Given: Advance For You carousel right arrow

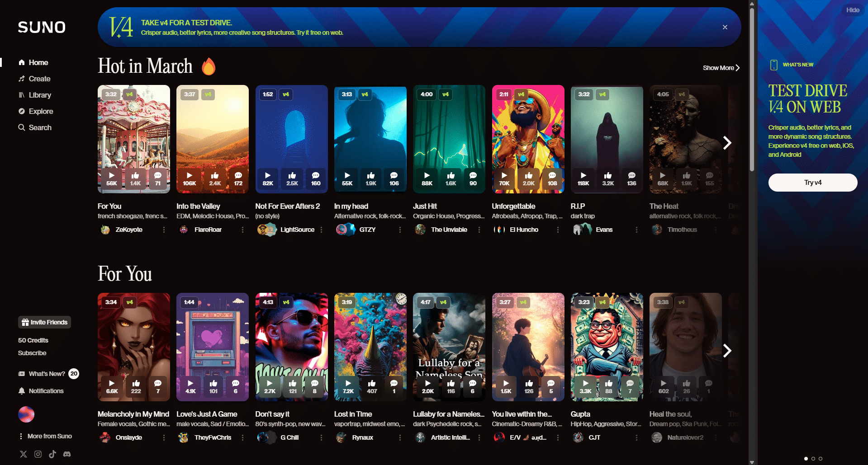Looking at the screenshot, I should (x=727, y=351).
